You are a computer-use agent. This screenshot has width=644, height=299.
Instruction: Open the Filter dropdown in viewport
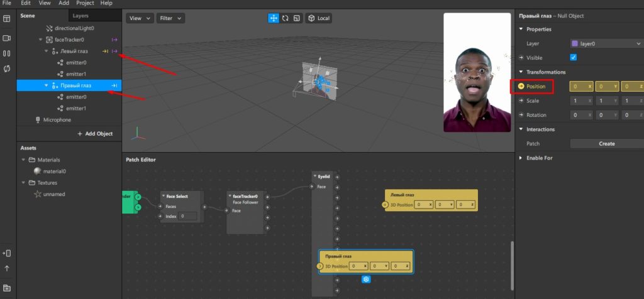[170, 18]
